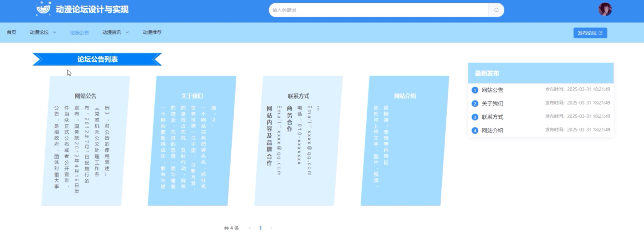Click numbered badge 2 in latest posts
This screenshot has width=644, height=239.
point(475,104)
